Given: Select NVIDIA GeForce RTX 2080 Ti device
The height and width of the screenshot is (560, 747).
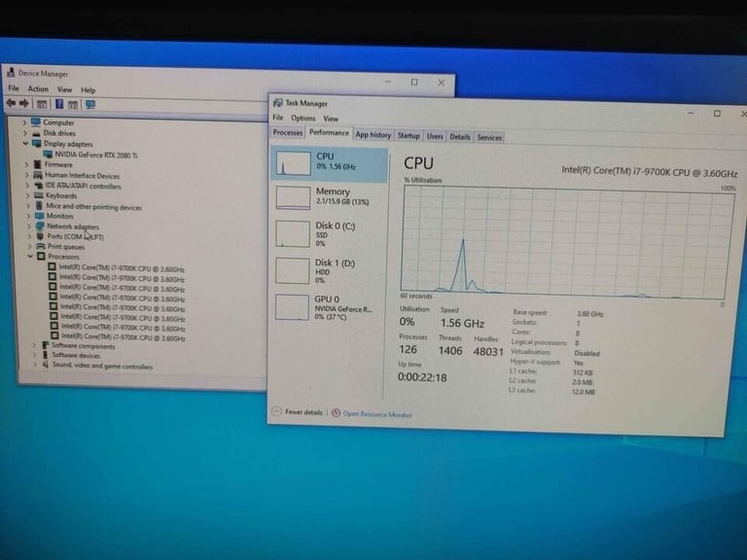Looking at the screenshot, I should (x=95, y=155).
